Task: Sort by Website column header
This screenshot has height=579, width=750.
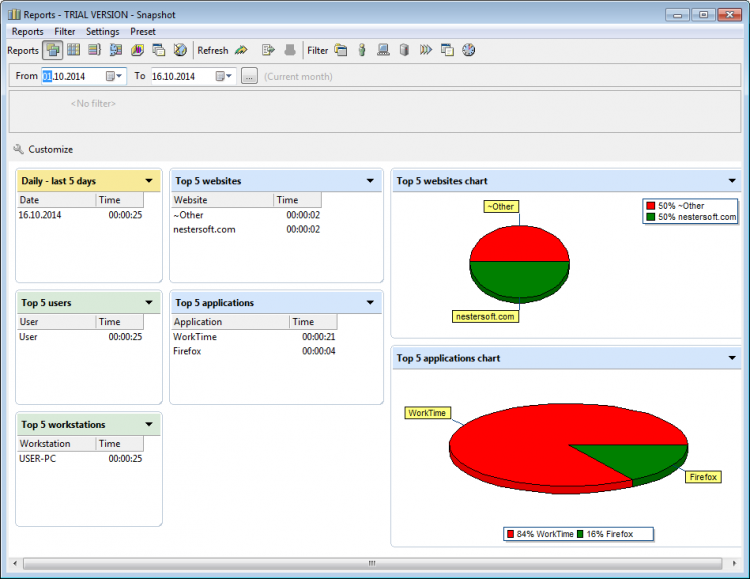Action: click(x=222, y=200)
